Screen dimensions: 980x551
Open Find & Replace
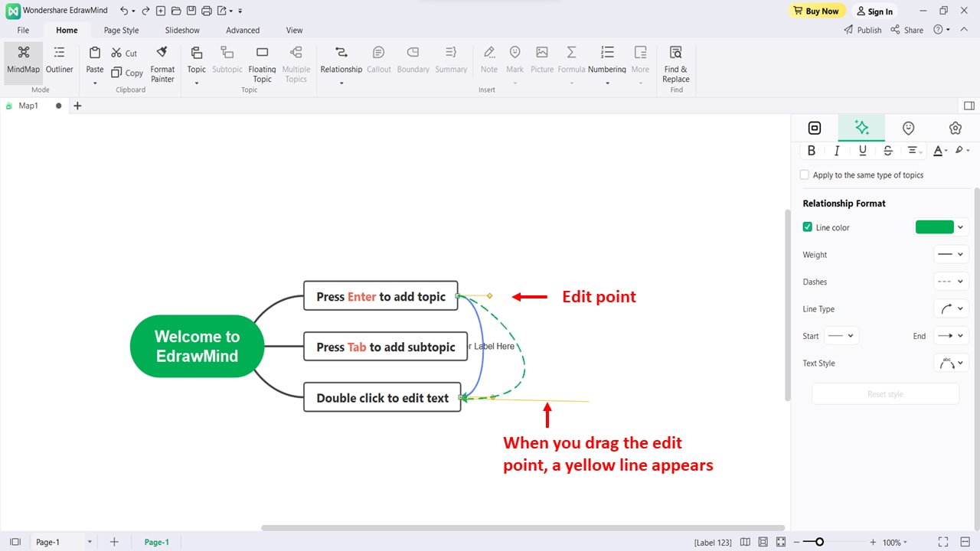tap(676, 64)
